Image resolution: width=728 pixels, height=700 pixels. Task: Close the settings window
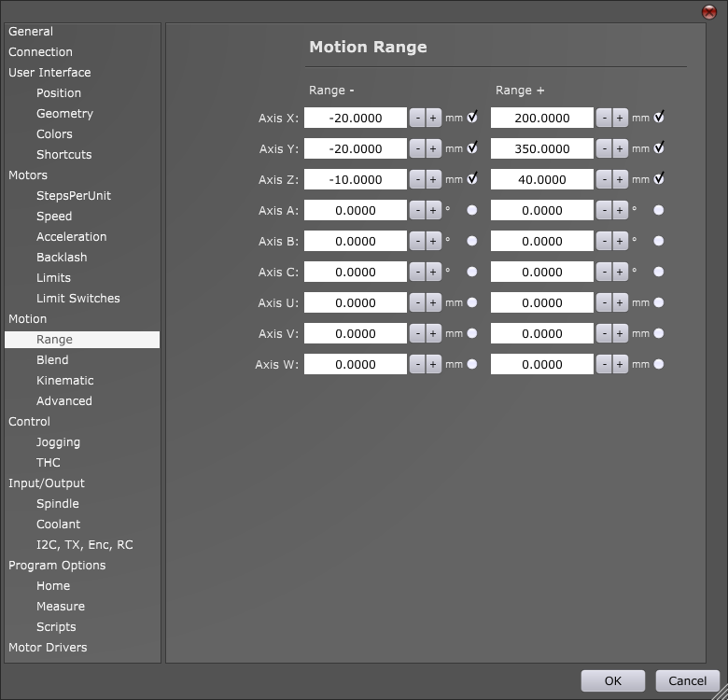(708, 11)
